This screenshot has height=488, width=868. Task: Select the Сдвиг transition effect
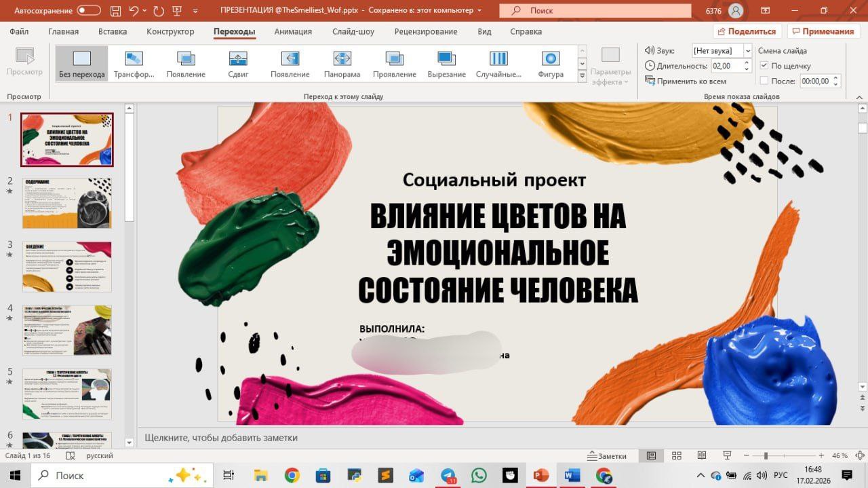tap(238, 64)
